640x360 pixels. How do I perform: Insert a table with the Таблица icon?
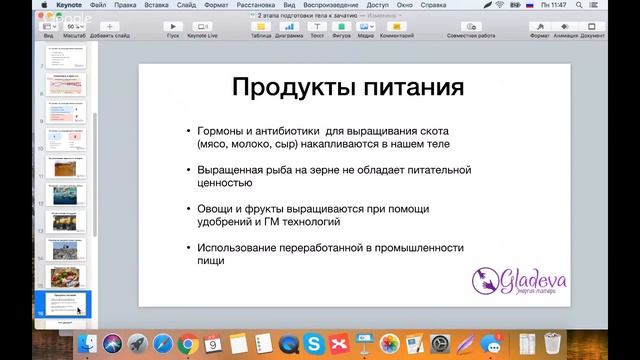point(261,27)
